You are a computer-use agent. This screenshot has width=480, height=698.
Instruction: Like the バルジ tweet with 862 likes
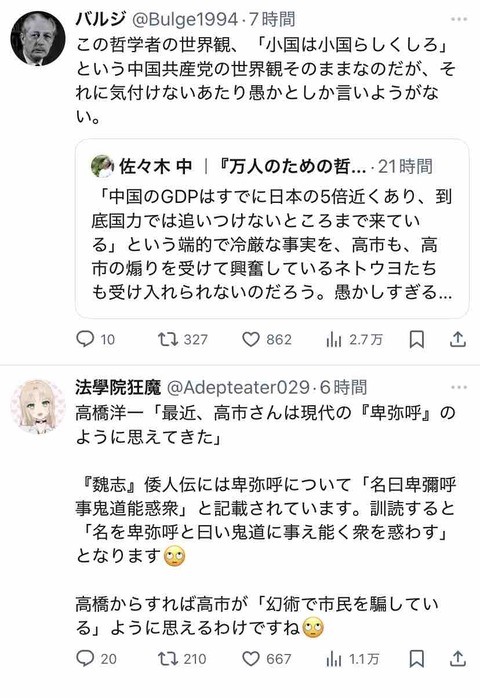[267, 340]
